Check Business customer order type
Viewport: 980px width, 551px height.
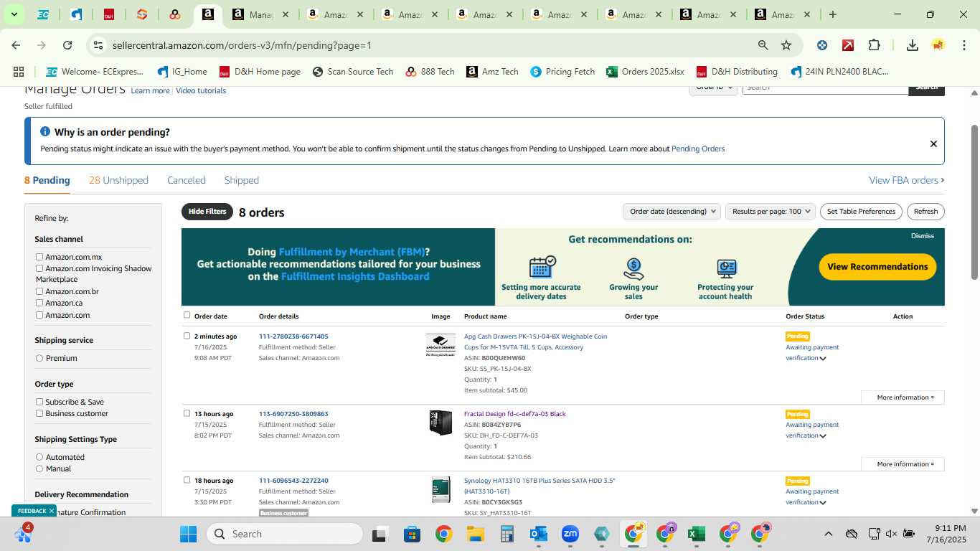point(39,413)
